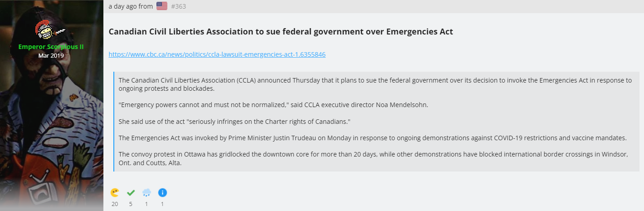This screenshot has height=211, width=644.
Task: Click the post title about Emergencies Act
Action: point(281,32)
